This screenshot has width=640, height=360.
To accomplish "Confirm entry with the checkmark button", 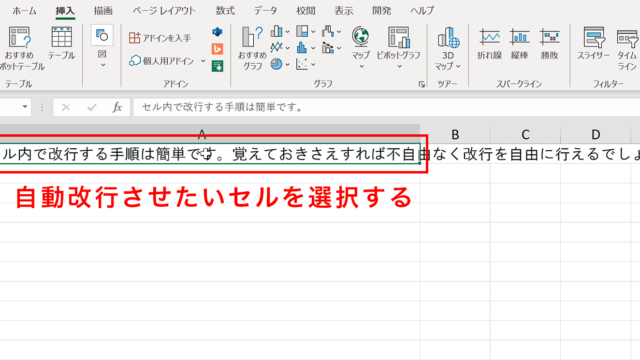I will (92, 107).
